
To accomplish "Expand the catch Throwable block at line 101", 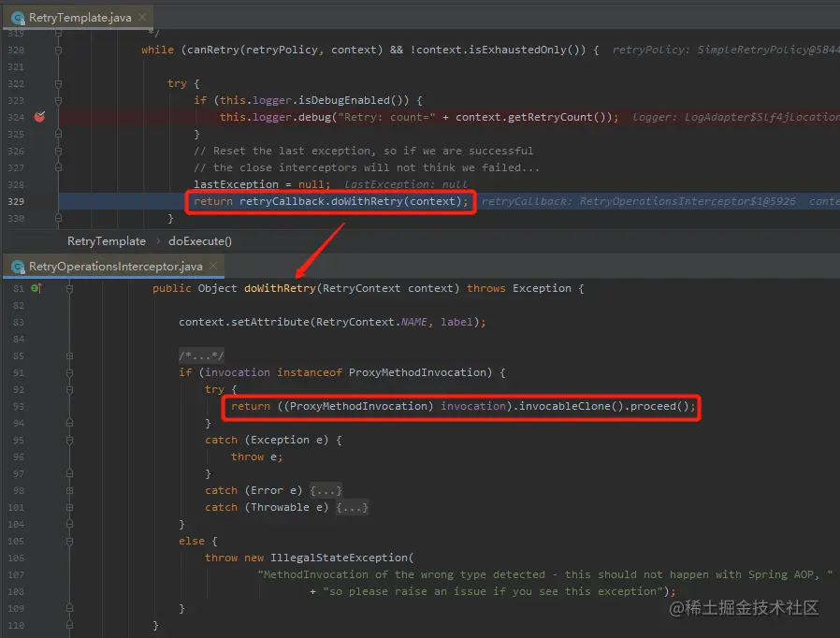I will pos(69,507).
